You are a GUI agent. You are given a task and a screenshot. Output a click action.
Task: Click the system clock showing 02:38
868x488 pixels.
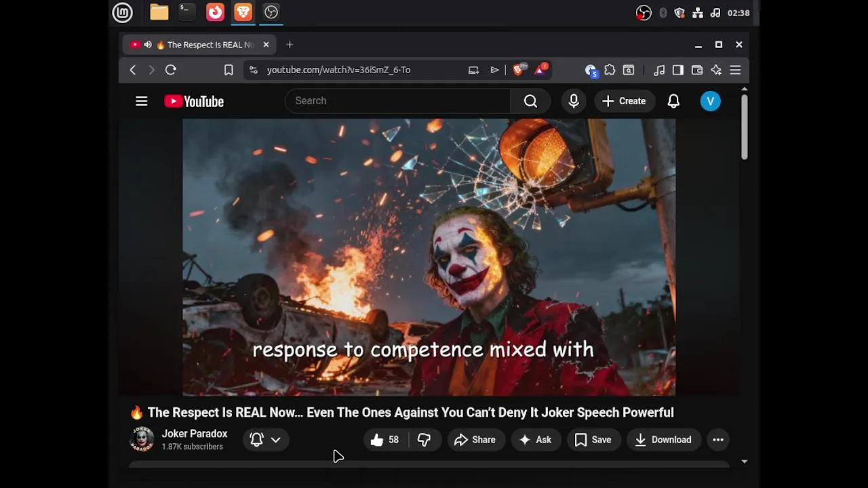tap(738, 13)
